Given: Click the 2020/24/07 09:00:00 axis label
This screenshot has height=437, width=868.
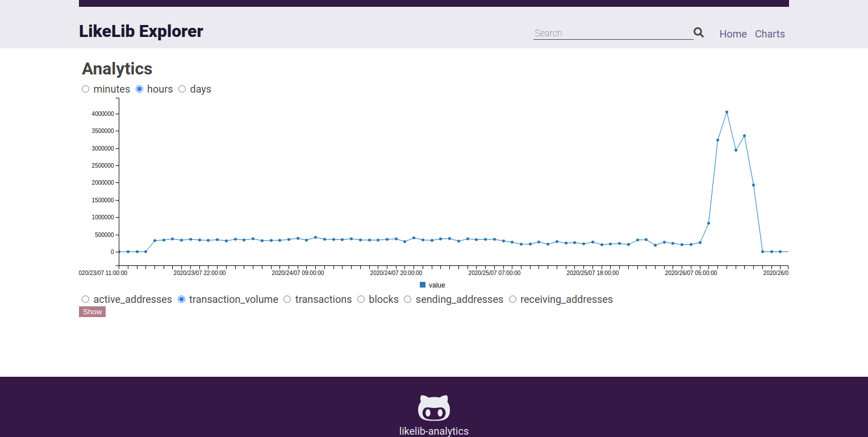Looking at the screenshot, I should click(x=298, y=273).
